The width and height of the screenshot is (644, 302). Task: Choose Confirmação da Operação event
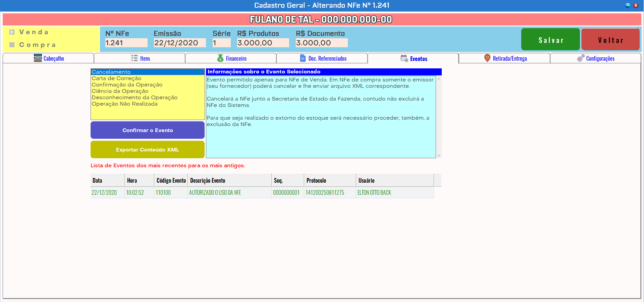point(127,85)
